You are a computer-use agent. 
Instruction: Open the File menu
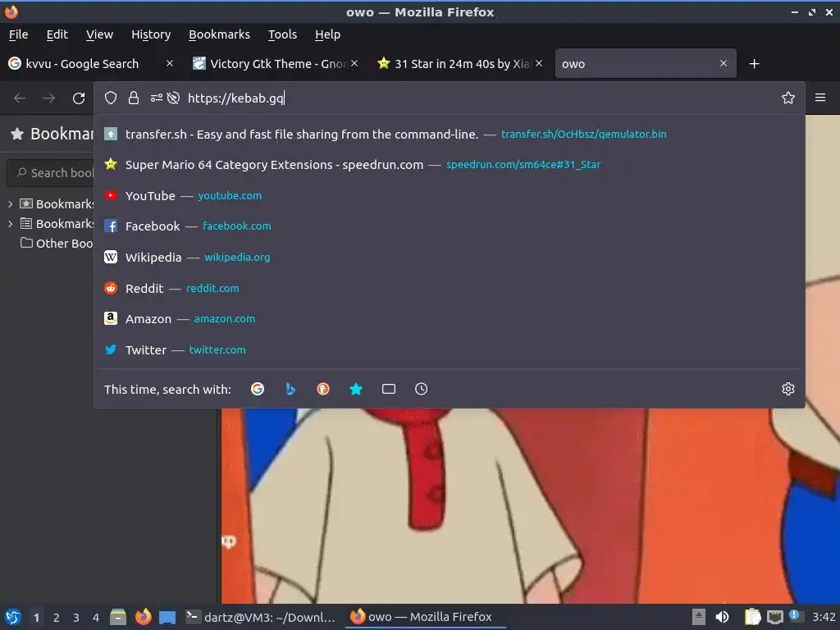[18, 34]
